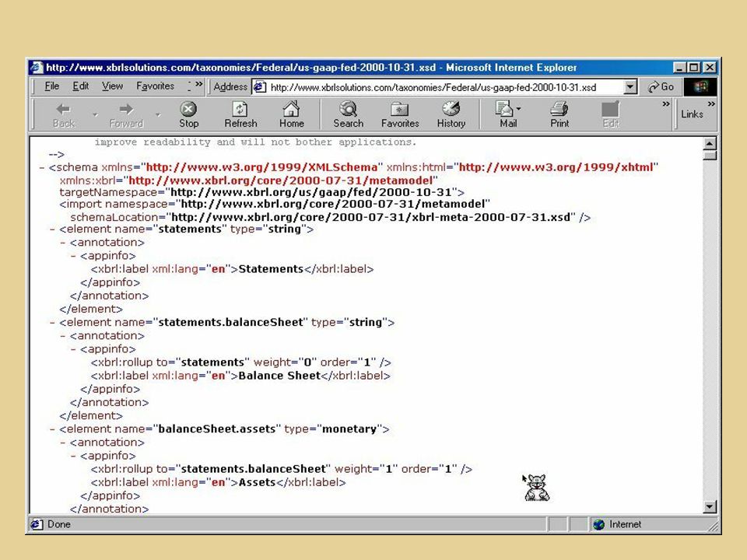Collapse the schema root node

[42, 168]
